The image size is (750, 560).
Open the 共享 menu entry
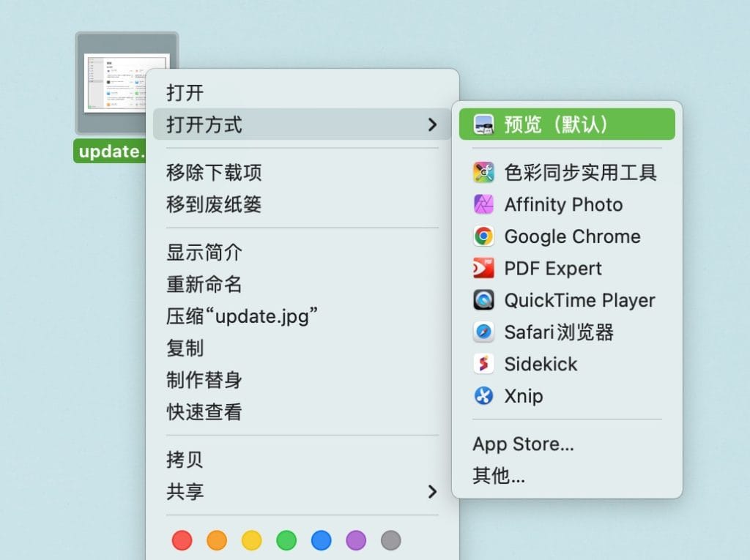click(x=302, y=492)
